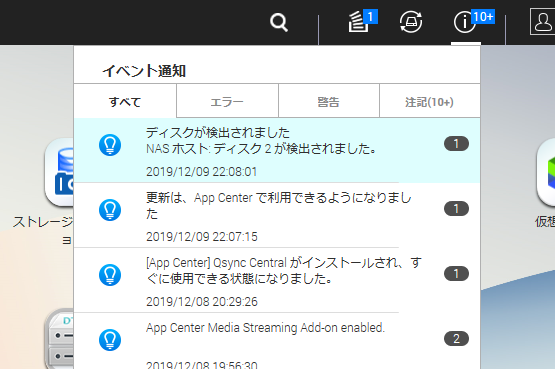Screen dimensions: 555x369
Task: Open external devices icon in top bar
Action: [411, 22]
